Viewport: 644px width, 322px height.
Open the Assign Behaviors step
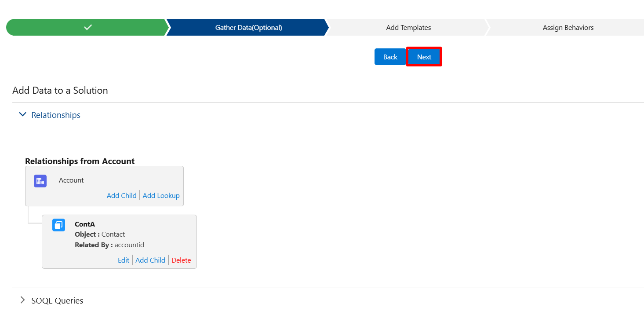(568, 27)
